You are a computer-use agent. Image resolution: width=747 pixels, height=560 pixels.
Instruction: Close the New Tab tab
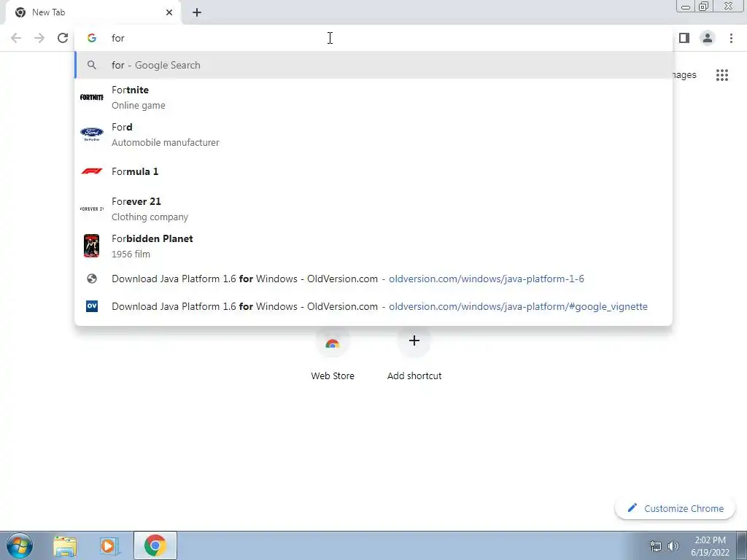coord(169,12)
